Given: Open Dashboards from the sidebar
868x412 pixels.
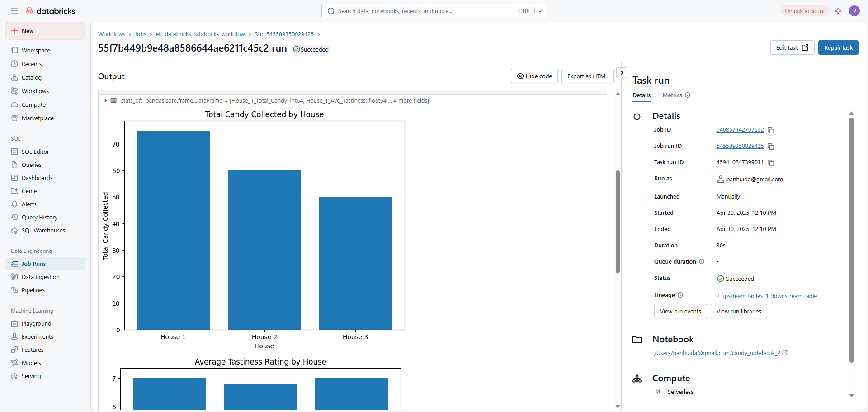Looking at the screenshot, I should click(45, 178).
